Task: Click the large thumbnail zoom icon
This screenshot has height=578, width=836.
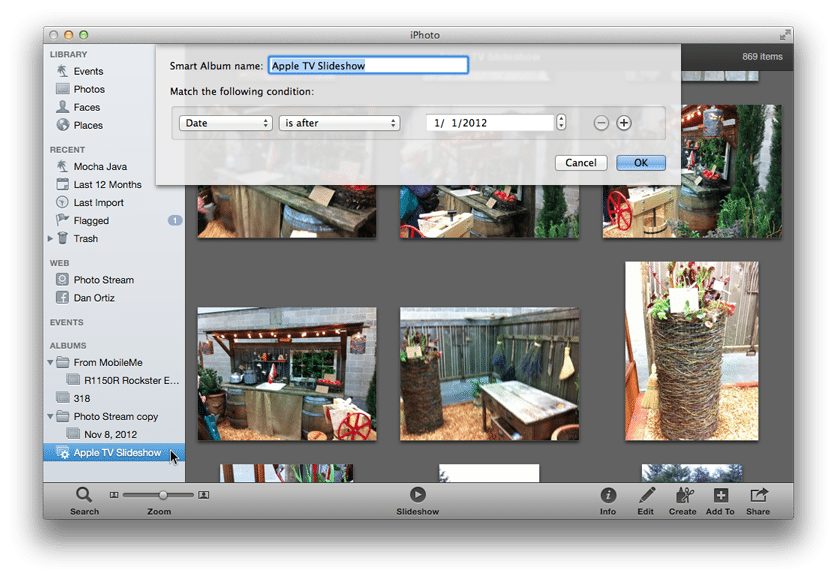Action: coord(204,495)
